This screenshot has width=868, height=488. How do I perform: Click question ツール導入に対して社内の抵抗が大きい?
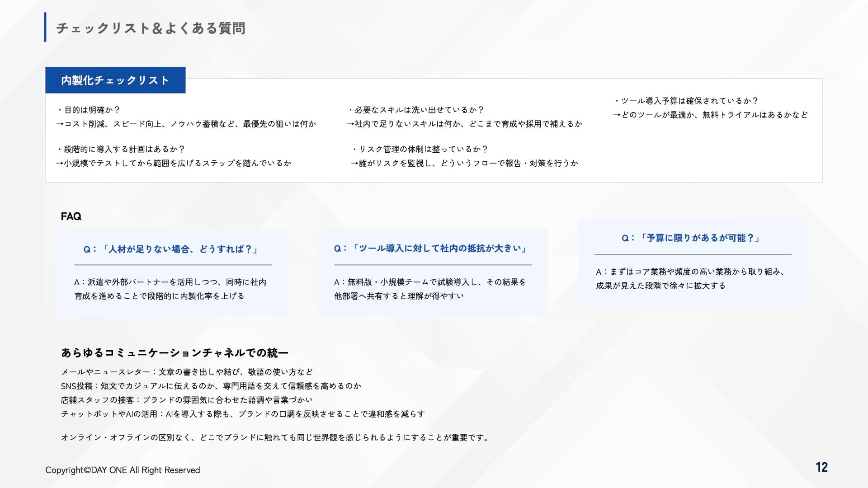click(432, 248)
